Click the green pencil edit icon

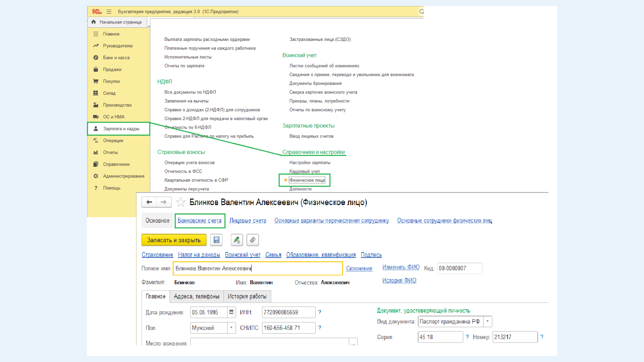coord(237,240)
